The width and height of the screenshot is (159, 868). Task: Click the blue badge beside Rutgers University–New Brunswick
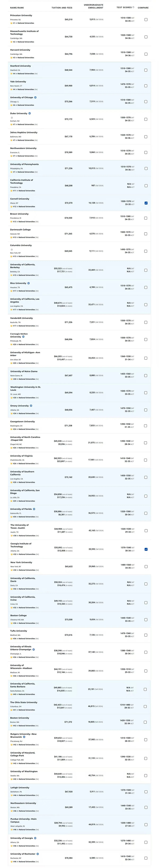click(x=24, y=737)
